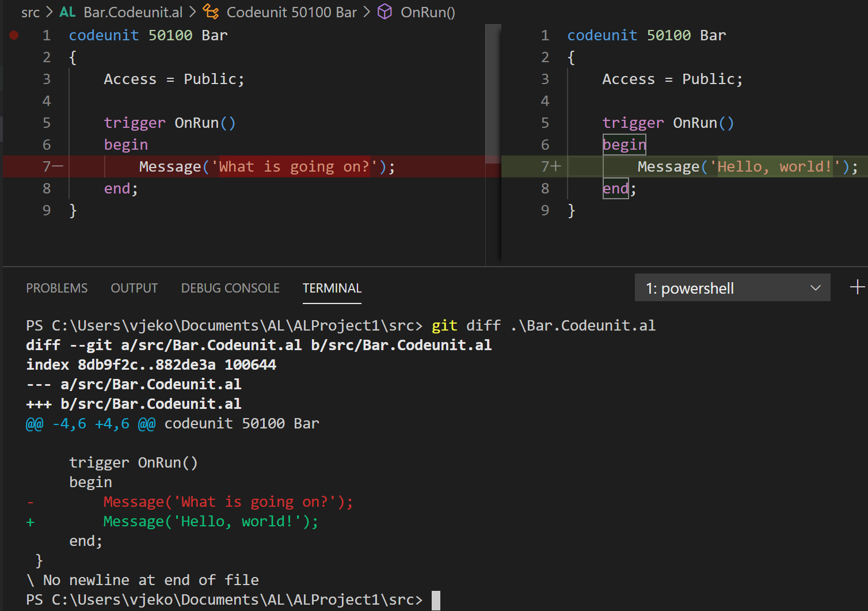The height and width of the screenshot is (611, 868).
Task: Expand the Bar.Codeunit.al breadcrumb dropdown
Action: point(132,12)
